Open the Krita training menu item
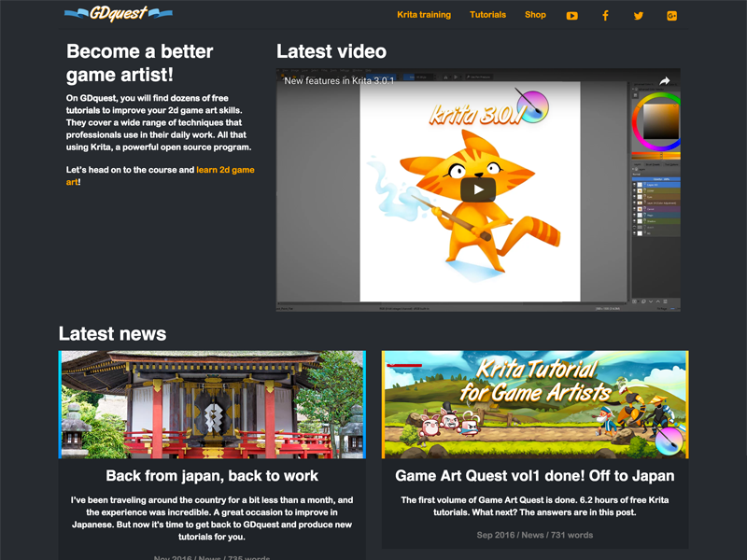The width and height of the screenshot is (747, 560). tap(424, 15)
